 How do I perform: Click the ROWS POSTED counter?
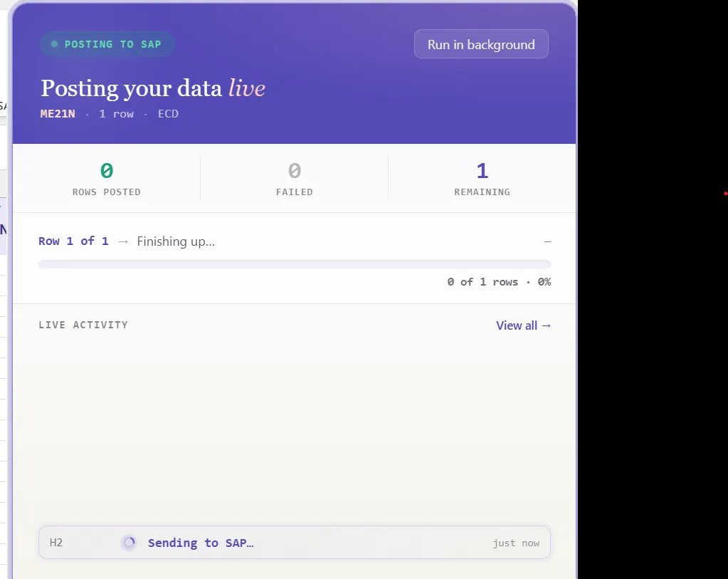point(106,179)
